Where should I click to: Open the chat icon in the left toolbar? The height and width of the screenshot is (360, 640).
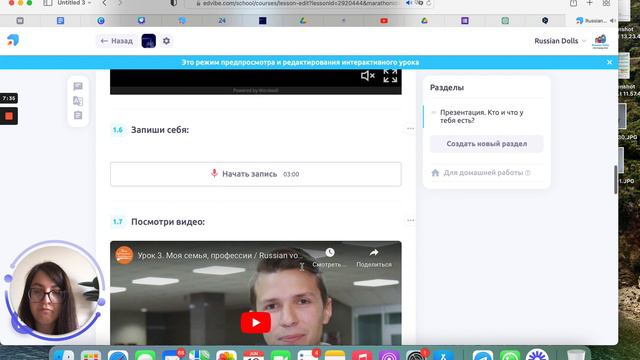point(78,86)
